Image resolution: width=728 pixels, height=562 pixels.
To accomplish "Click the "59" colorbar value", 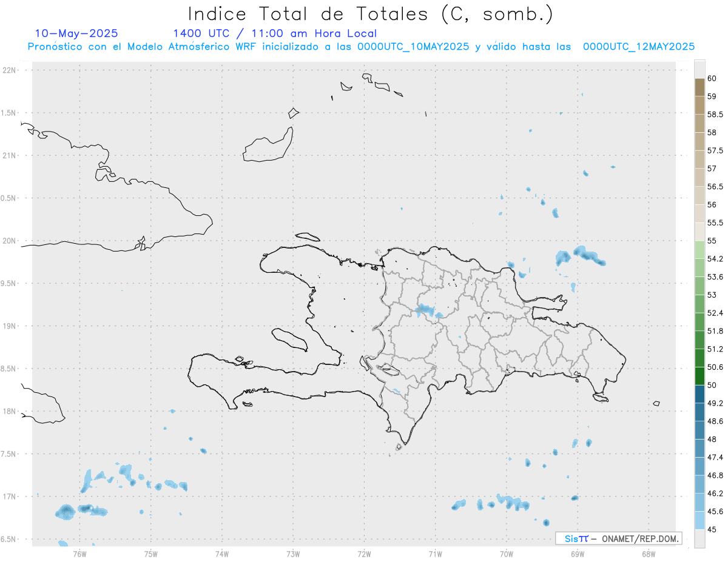I will (712, 96).
